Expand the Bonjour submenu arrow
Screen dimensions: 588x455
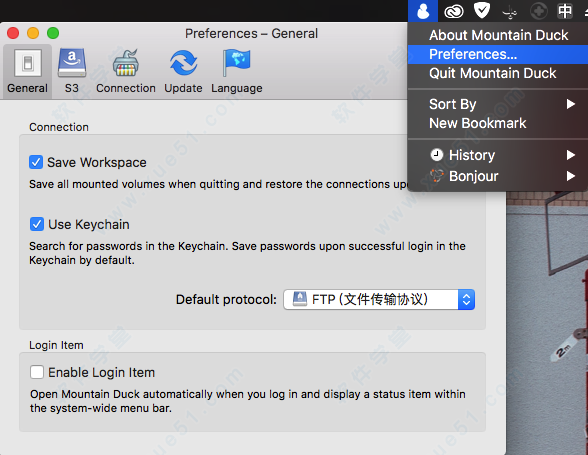pos(570,176)
